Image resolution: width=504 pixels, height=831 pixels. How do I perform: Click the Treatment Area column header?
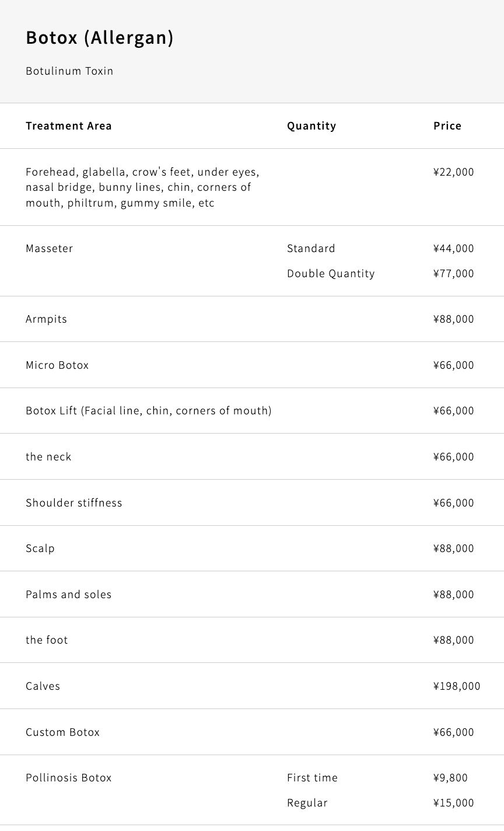coord(69,126)
